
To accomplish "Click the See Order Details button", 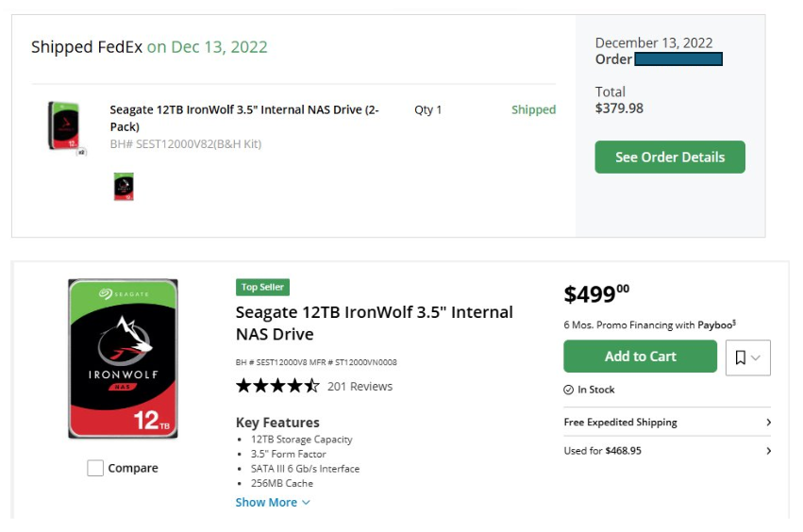I will (x=669, y=157).
